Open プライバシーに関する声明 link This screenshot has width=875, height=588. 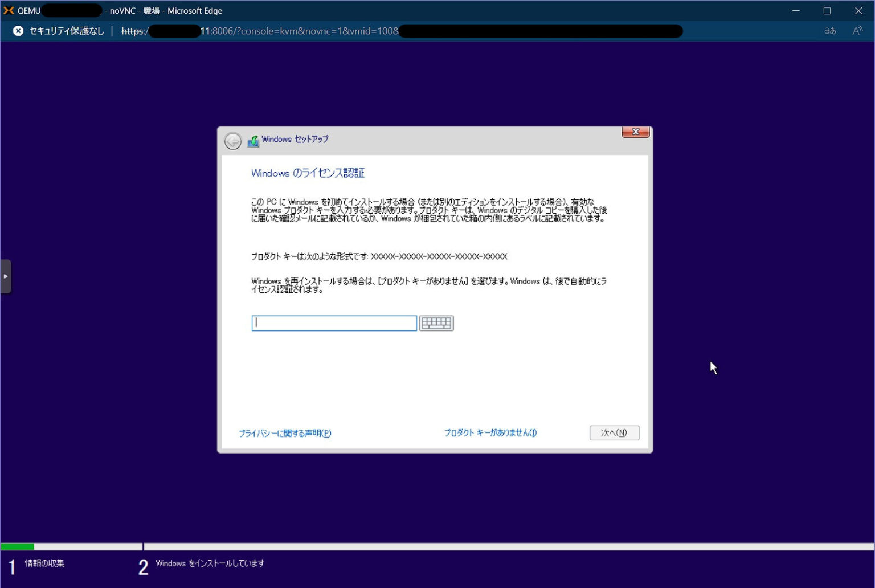point(285,433)
